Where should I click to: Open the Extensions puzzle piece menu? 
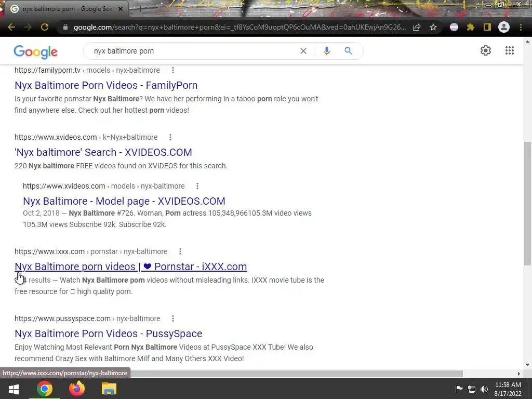(471, 27)
